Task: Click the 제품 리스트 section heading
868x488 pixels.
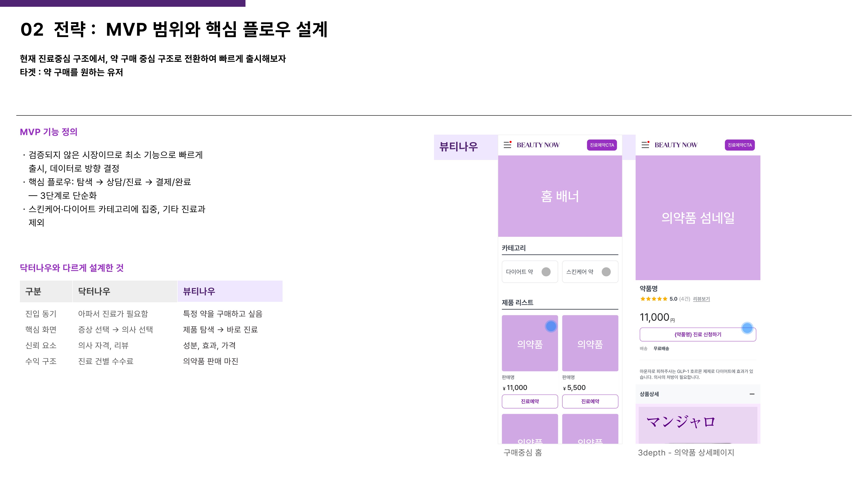Action: point(518,303)
